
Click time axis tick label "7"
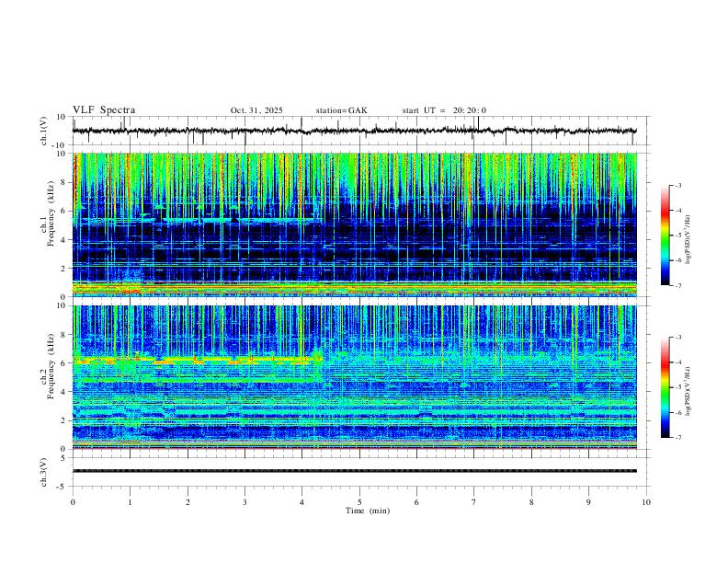point(474,502)
